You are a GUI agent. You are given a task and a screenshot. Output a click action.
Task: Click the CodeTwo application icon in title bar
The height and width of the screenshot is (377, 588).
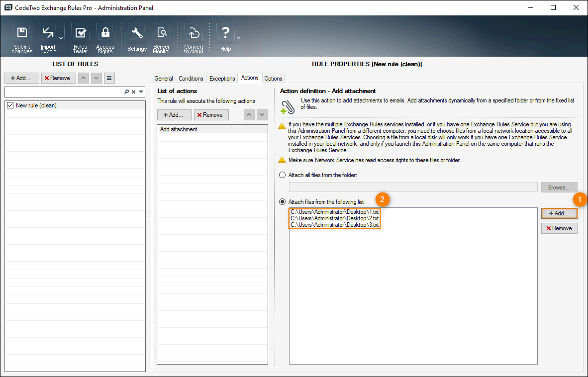click(8, 7)
